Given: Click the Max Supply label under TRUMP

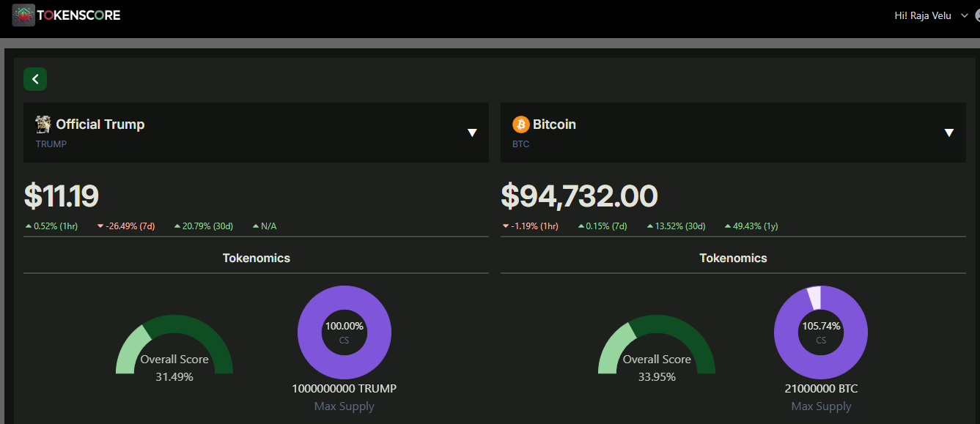Looking at the screenshot, I should [x=345, y=406].
